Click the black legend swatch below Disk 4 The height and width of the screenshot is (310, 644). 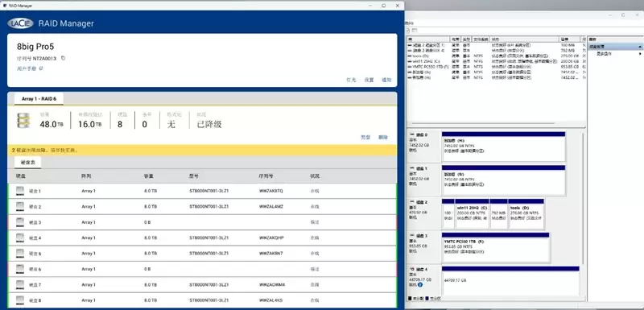[x=410, y=298]
